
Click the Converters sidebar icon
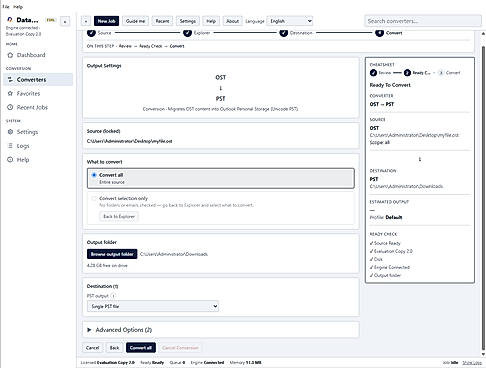point(10,80)
